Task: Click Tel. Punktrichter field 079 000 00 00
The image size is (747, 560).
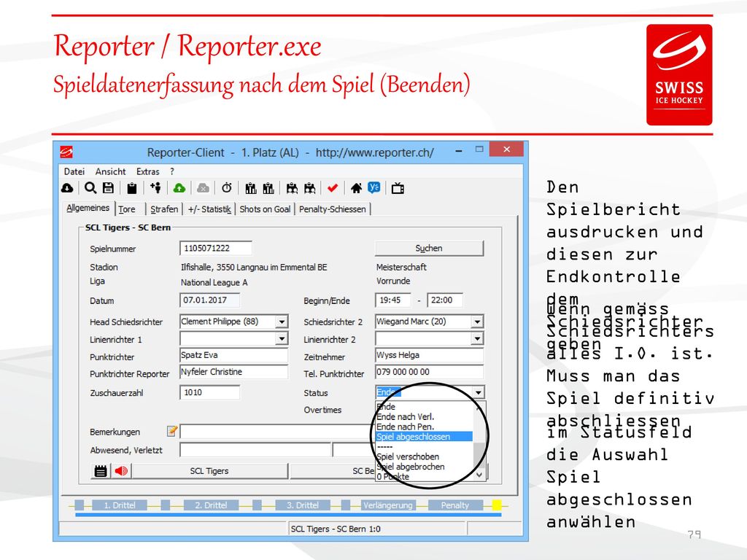Action: click(x=429, y=372)
